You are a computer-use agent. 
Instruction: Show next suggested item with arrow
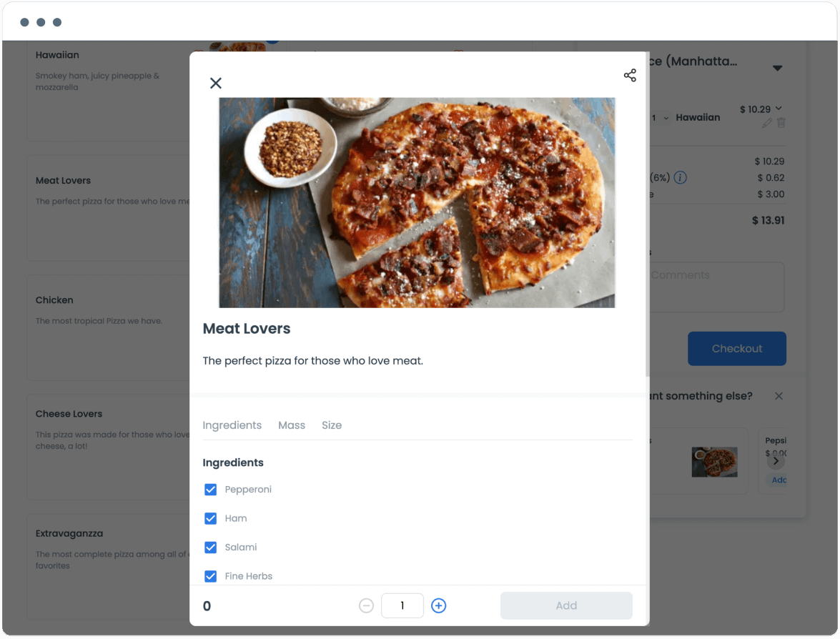coord(776,461)
